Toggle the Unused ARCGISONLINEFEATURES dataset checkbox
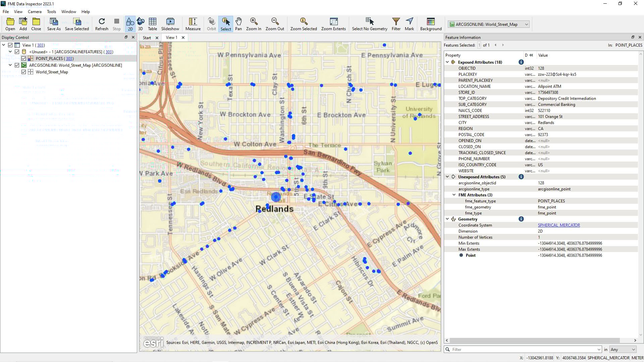This screenshot has height=362, width=644. (17, 52)
